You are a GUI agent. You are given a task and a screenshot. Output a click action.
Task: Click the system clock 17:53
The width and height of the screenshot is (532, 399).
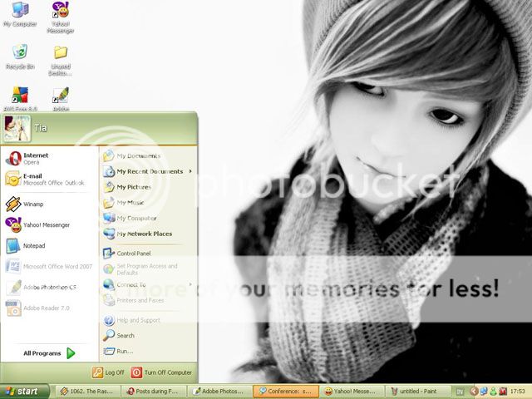tap(517, 392)
